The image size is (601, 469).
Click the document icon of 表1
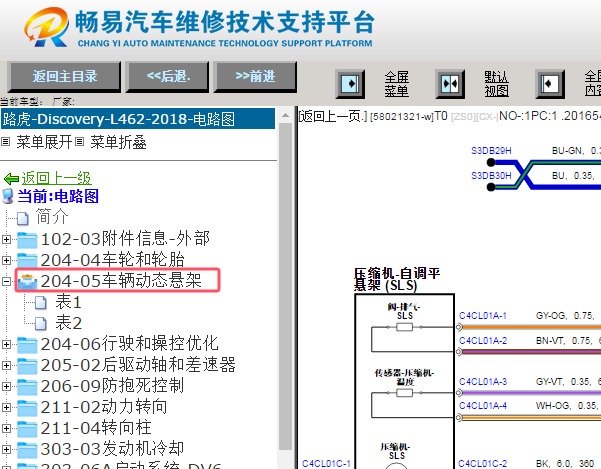[41, 303]
